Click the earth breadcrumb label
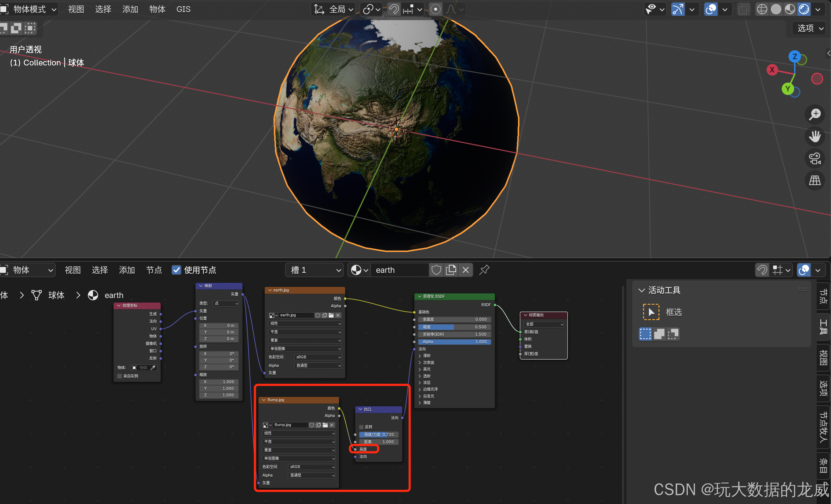Image resolution: width=831 pixels, height=504 pixels. coord(114,295)
